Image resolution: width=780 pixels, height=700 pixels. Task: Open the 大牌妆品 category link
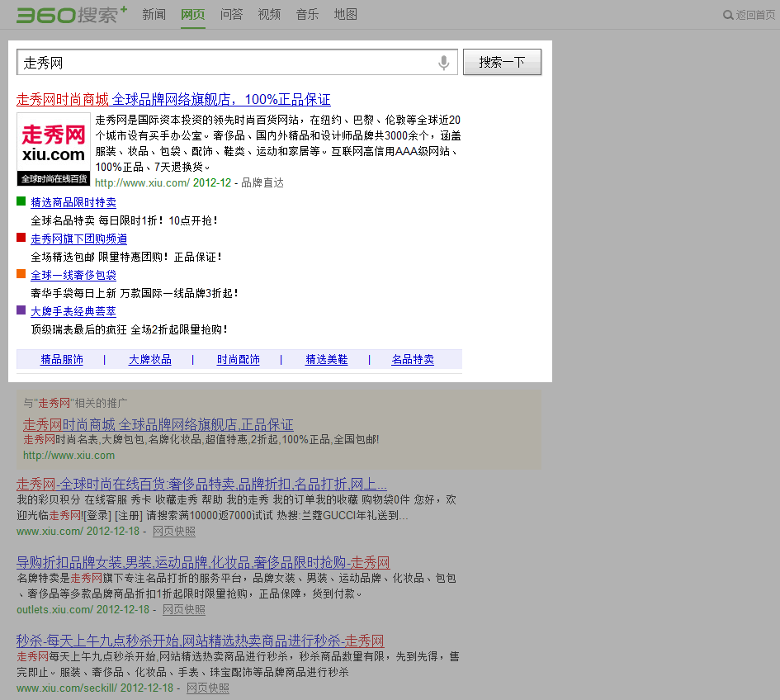pyautogui.click(x=149, y=359)
